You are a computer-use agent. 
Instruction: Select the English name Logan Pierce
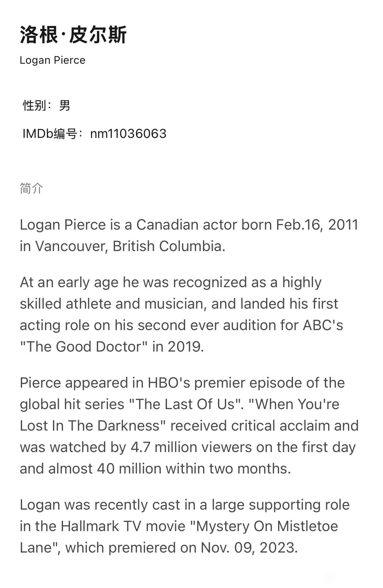click(x=53, y=60)
